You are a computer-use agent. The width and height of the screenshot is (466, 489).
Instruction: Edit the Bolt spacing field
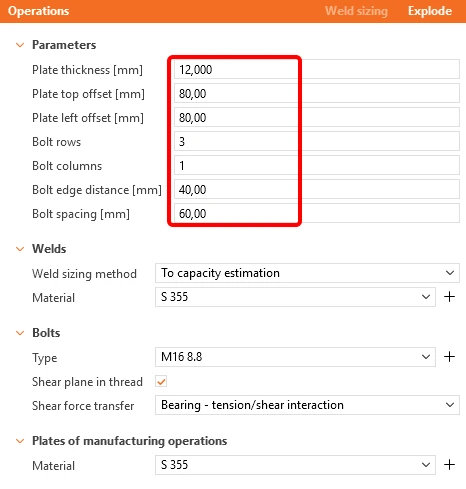point(317,213)
